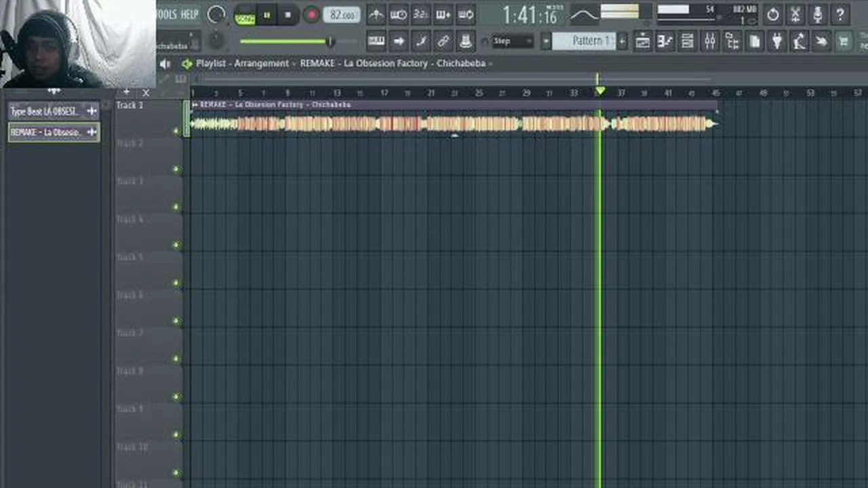This screenshot has height=488, width=868.
Task: Mute Track 1 with its green switch
Action: [177, 131]
